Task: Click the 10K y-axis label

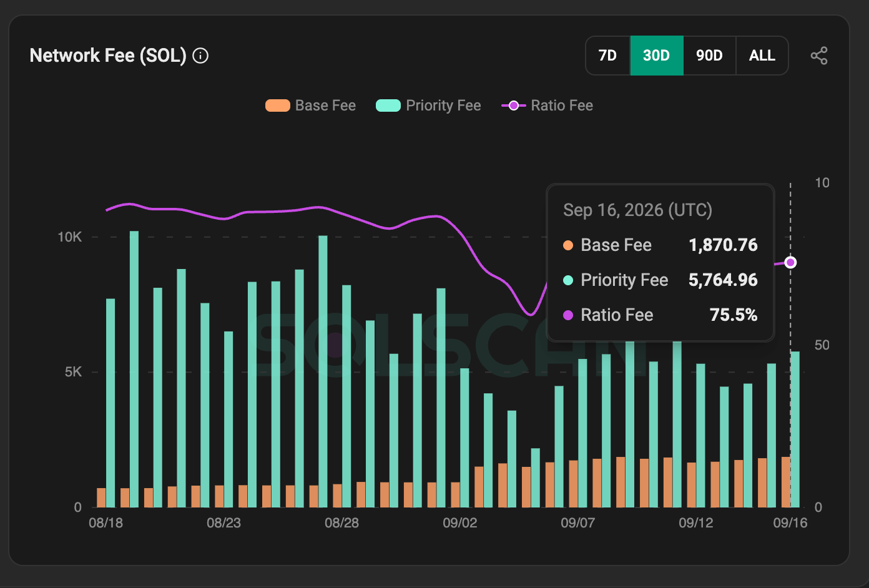Action: coord(70,237)
